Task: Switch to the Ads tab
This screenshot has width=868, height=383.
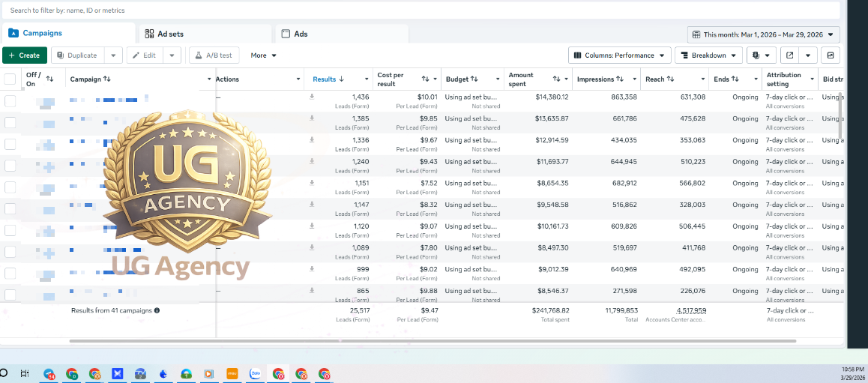Action: [342, 34]
